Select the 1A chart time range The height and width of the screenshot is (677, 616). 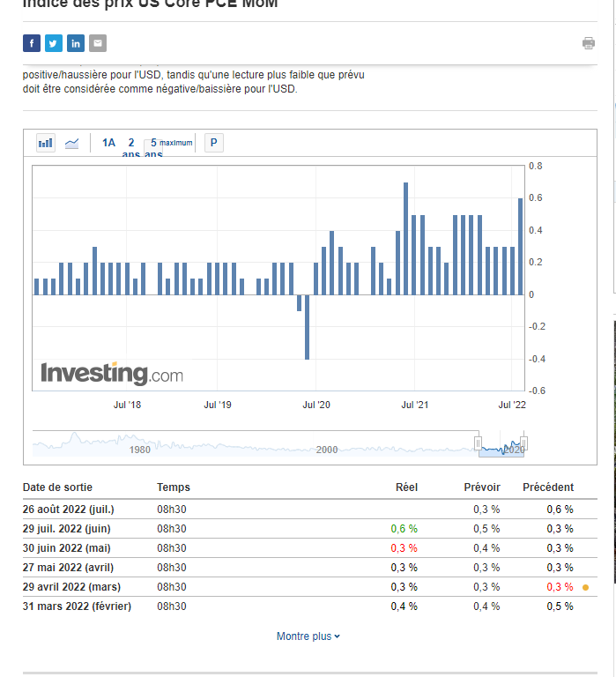click(x=108, y=143)
